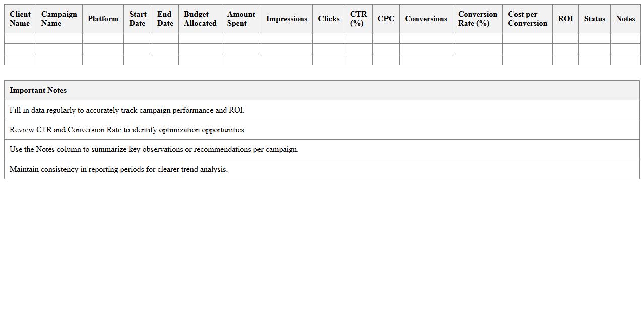Click the End Date header cell
This screenshot has height=328, width=644.
point(165,19)
